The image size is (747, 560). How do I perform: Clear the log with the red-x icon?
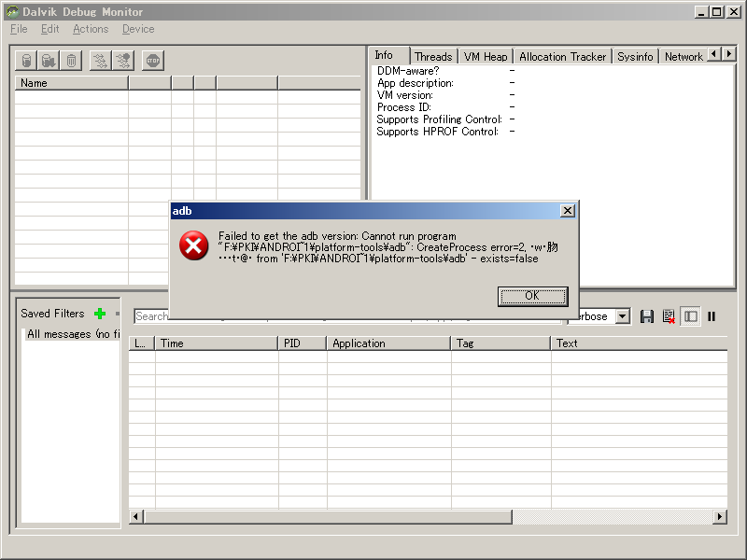(669, 316)
